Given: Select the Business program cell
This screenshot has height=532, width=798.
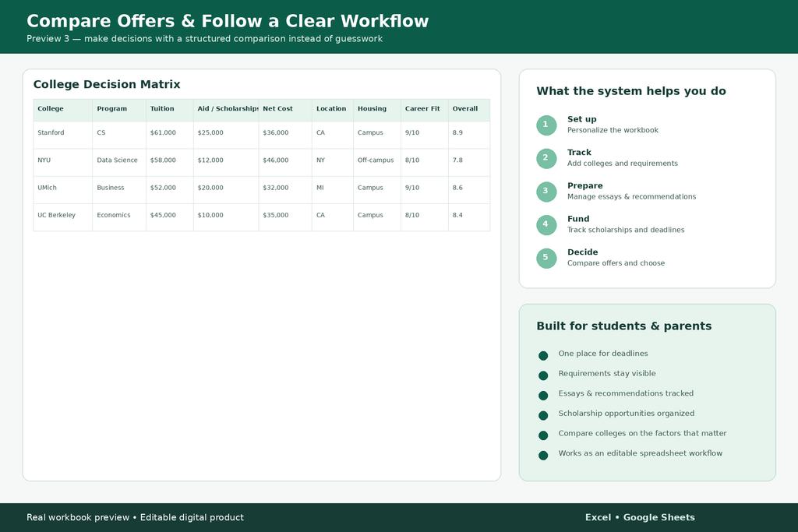Looking at the screenshot, I should pos(119,190).
